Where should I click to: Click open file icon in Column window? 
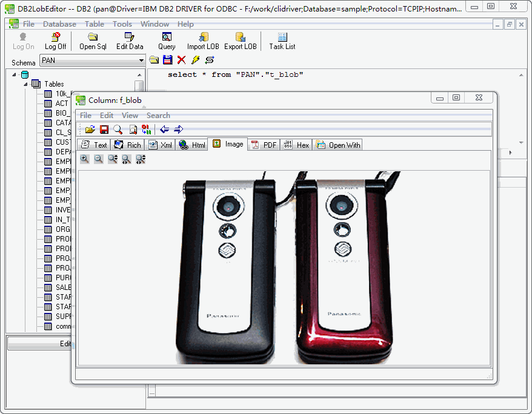(90, 130)
